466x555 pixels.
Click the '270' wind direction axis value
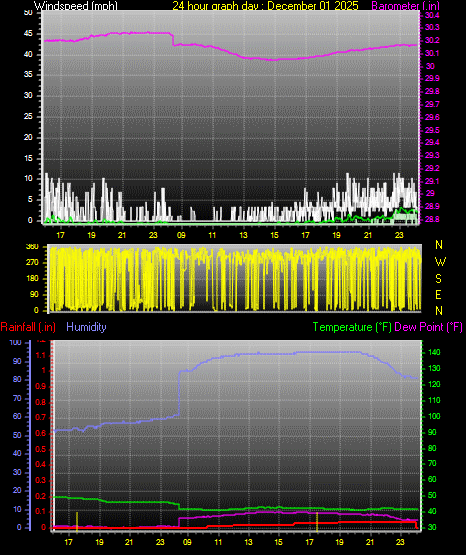click(x=32, y=263)
